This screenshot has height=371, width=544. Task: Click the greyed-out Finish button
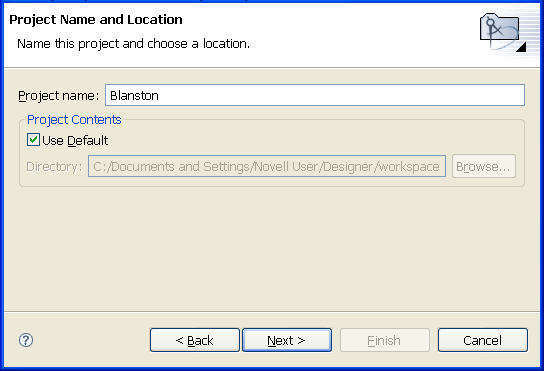click(x=384, y=340)
